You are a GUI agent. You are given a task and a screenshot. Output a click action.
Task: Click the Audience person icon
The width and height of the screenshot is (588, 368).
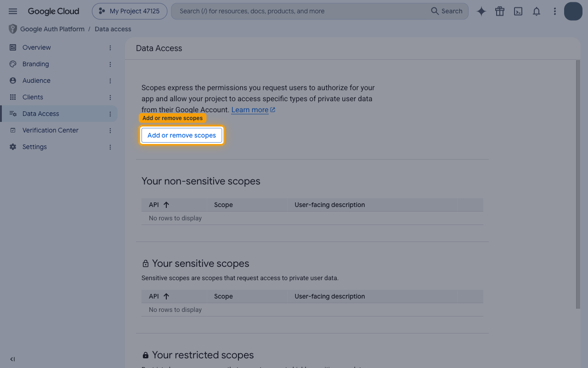coord(13,80)
